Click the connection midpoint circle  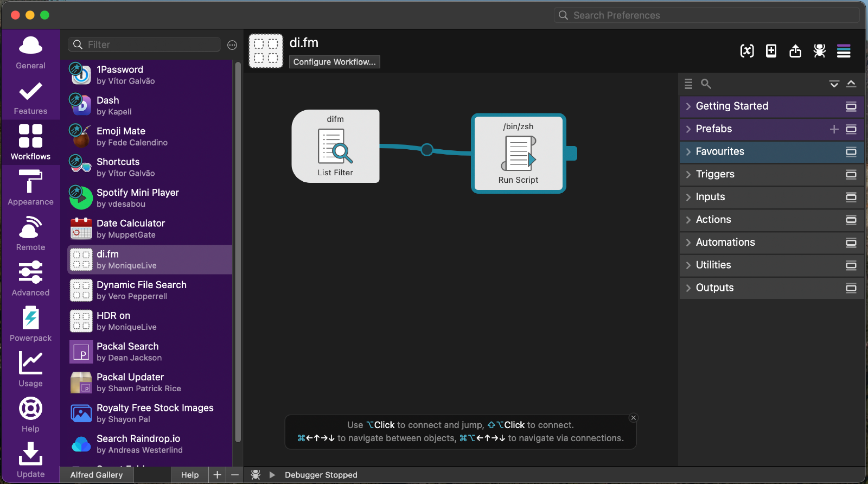(427, 149)
